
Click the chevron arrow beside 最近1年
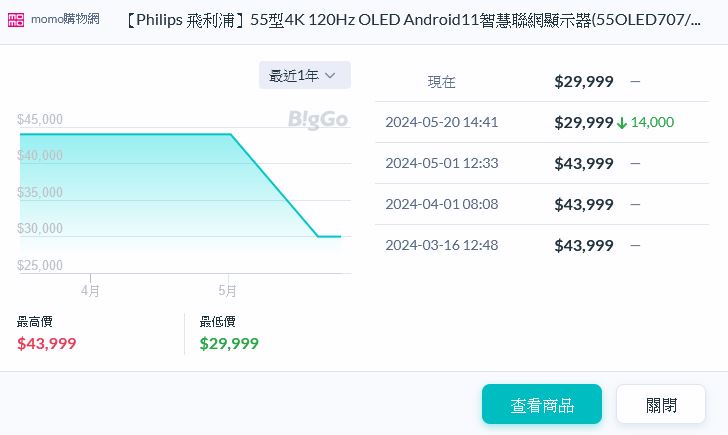tap(331, 76)
